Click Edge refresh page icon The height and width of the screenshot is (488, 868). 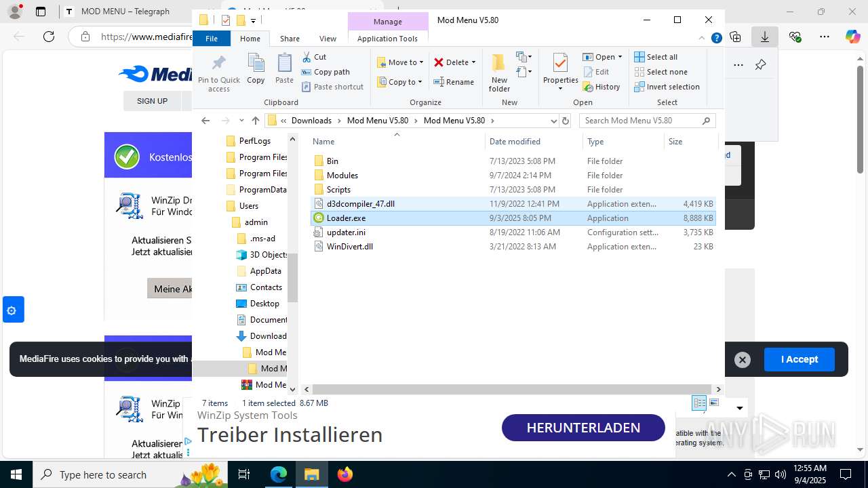[49, 37]
